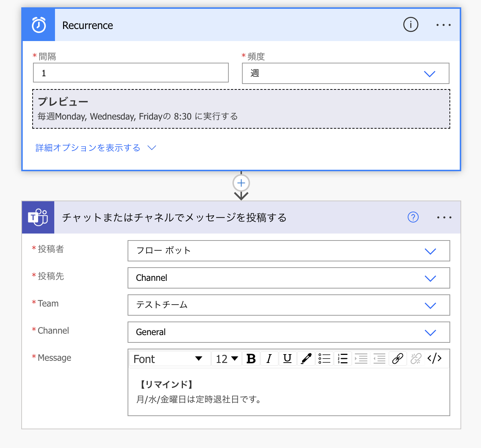Open help for the Teams post action

tap(413, 217)
